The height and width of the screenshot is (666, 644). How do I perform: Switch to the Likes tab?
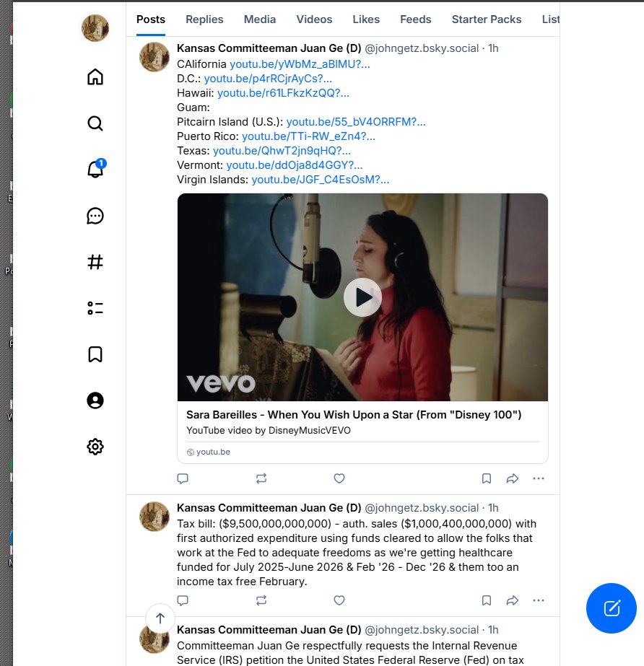[x=366, y=19]
